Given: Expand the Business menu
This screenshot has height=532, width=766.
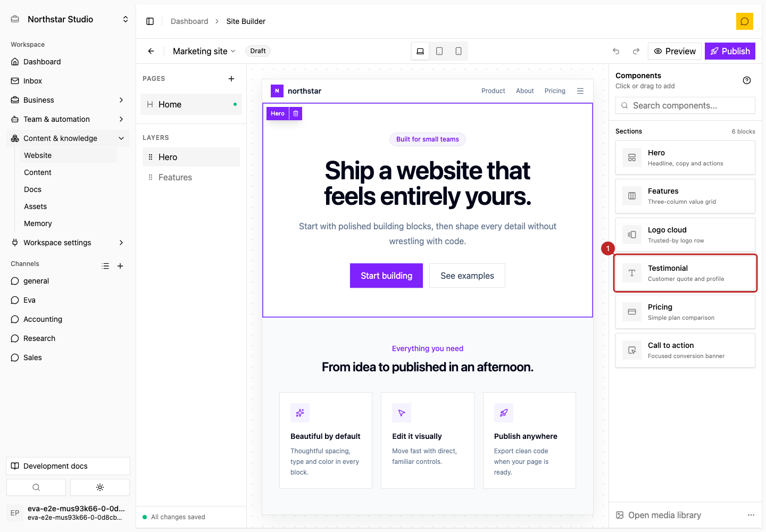Looking at the screenshot, I should click(68, 100).
